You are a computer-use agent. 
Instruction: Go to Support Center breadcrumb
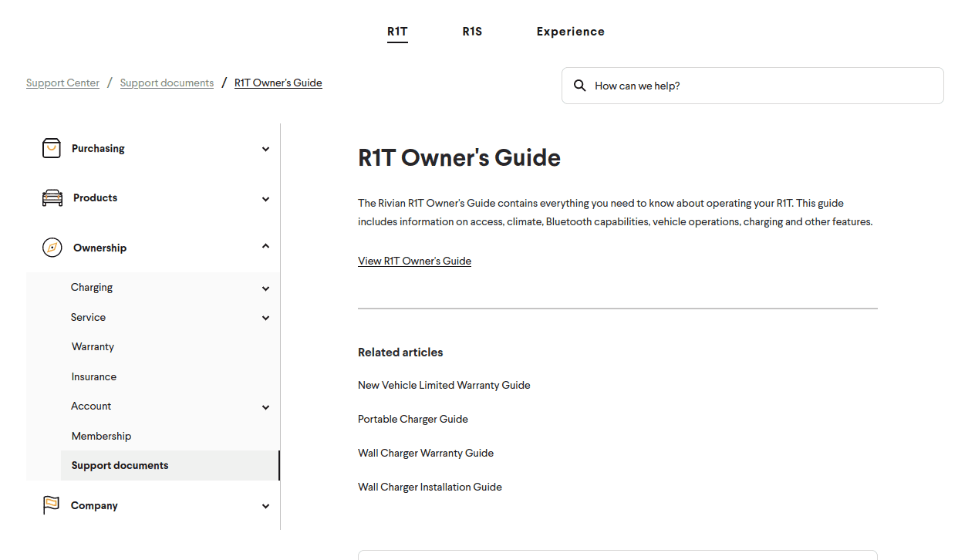pos(62,83)
